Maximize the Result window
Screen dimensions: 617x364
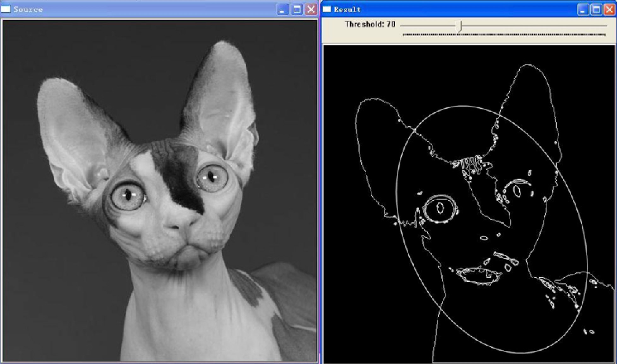click(596, 9)
